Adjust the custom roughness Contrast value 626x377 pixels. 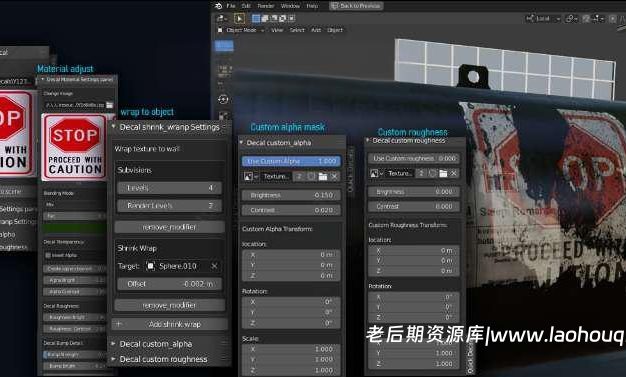click(x=414, y=206)
